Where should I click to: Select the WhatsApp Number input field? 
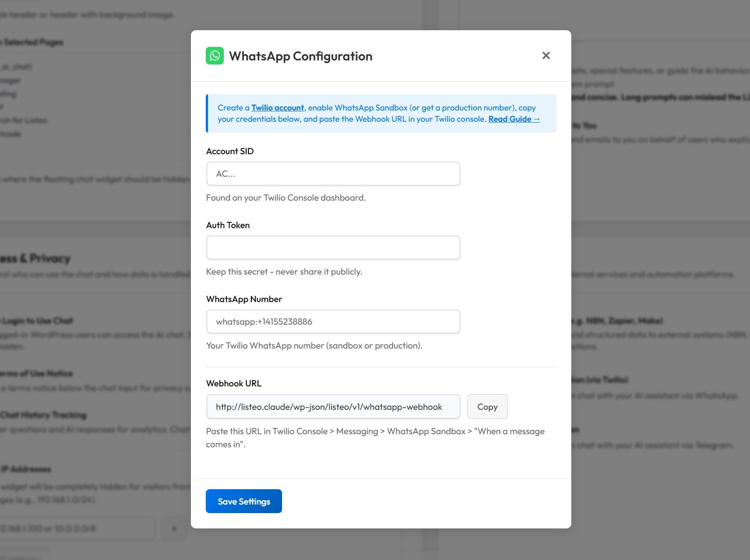[x=333, y=321]
